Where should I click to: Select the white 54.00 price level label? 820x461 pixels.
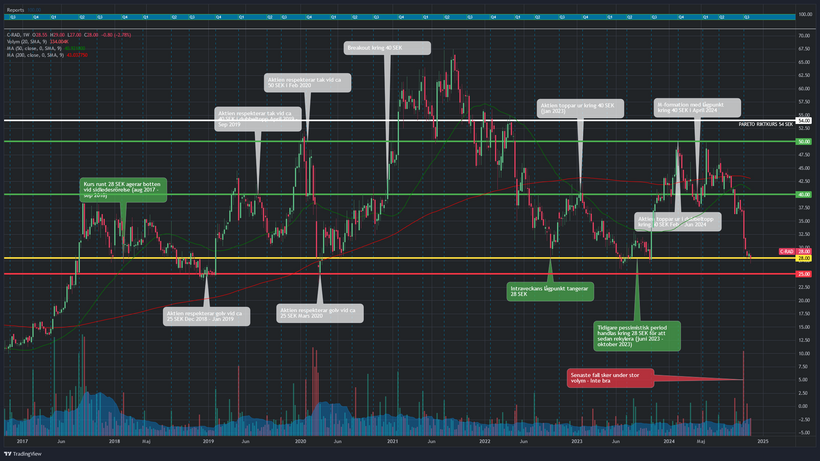coord(803,120)
